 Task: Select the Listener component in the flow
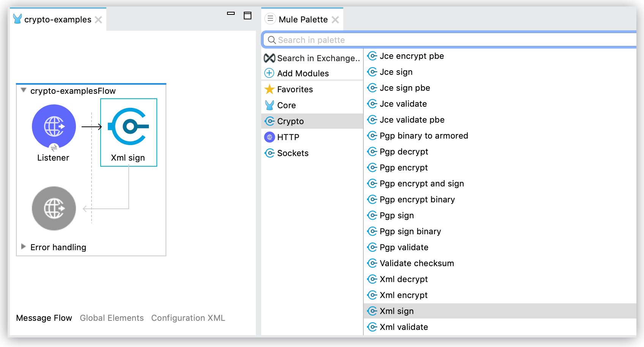click(54, 126)
